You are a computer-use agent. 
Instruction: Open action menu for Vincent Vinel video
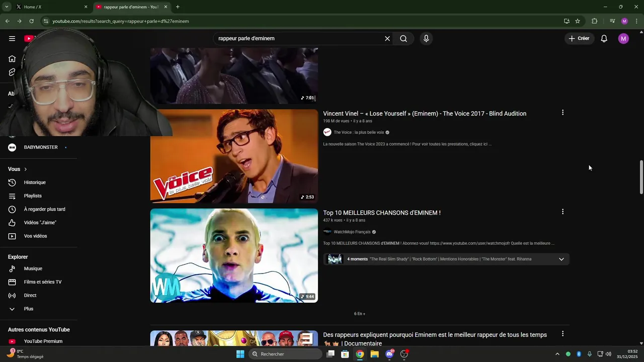click(562, 113)
